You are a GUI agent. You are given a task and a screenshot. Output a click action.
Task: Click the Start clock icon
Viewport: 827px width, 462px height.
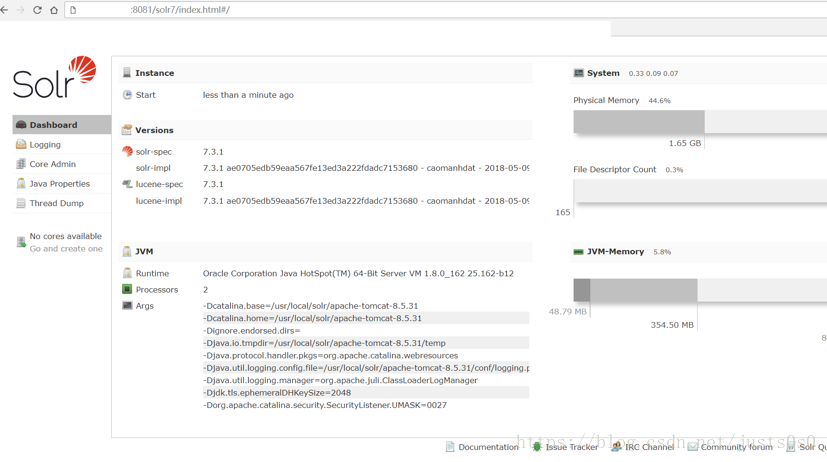coord(127,95)
